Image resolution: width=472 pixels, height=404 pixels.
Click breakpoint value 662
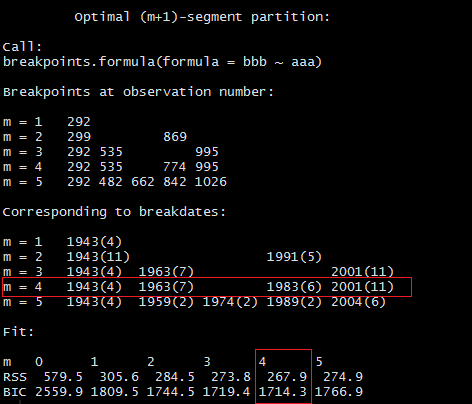tap(143, 182)
